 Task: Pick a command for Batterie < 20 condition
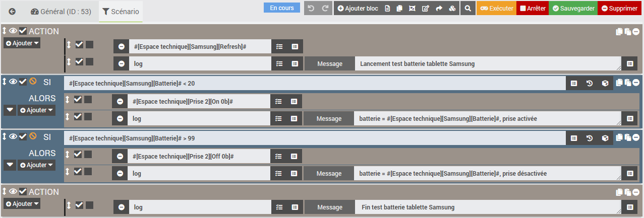pos(574,83)
